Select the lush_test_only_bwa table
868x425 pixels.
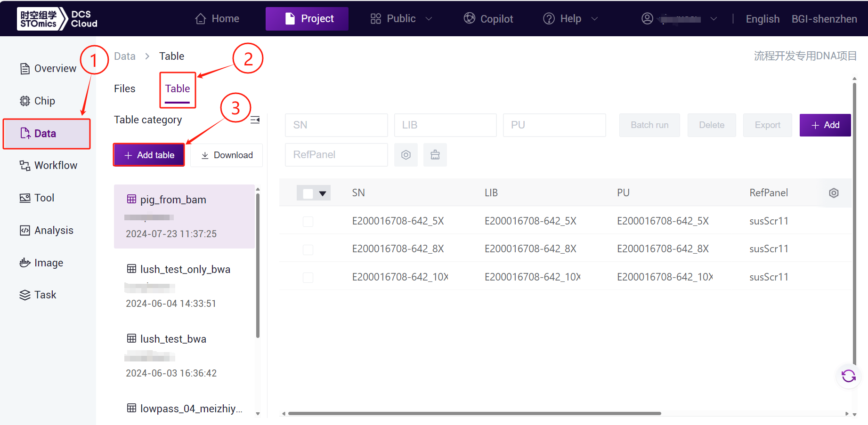185,286
